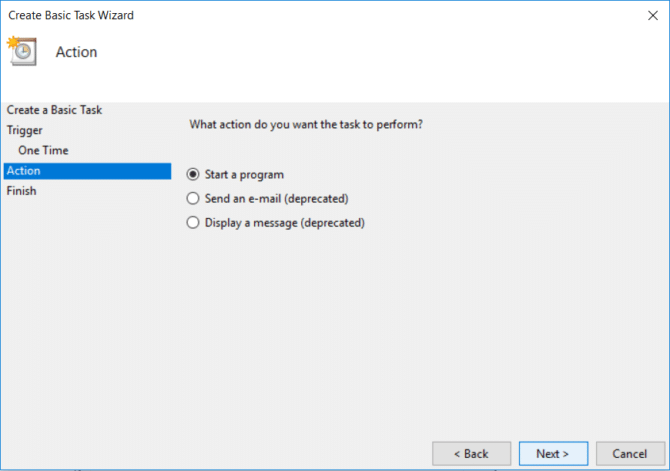670x471 pixels.
Task: Click the Create Basic Task Wizard title bar
Action: point(300,15)
